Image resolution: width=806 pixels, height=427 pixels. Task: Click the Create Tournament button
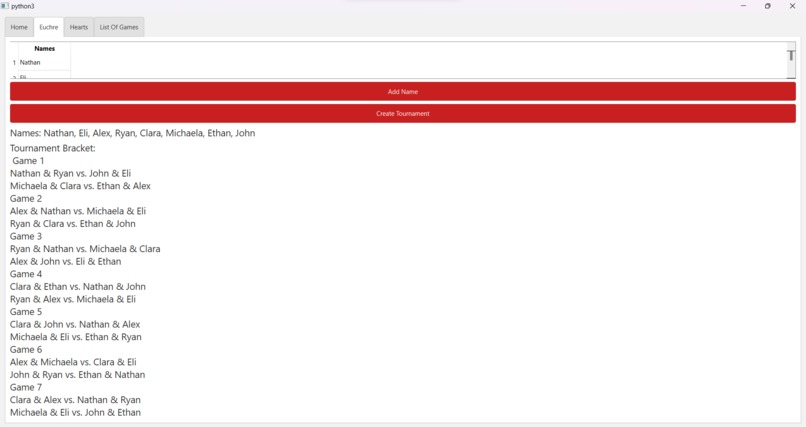(402, 114)
